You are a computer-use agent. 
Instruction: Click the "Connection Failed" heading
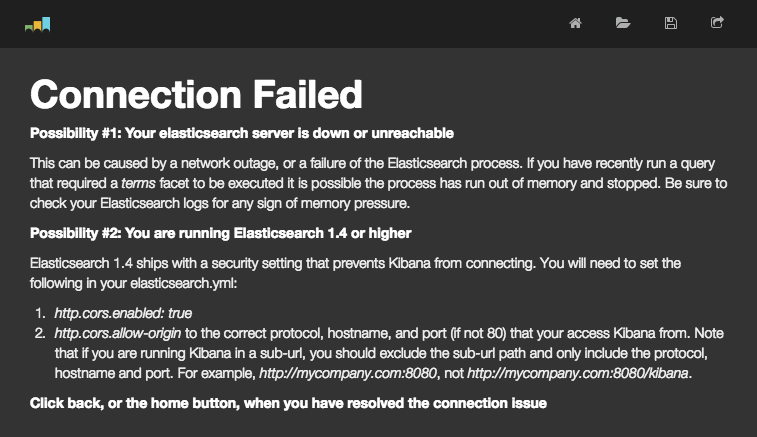(x=196, y=95)
